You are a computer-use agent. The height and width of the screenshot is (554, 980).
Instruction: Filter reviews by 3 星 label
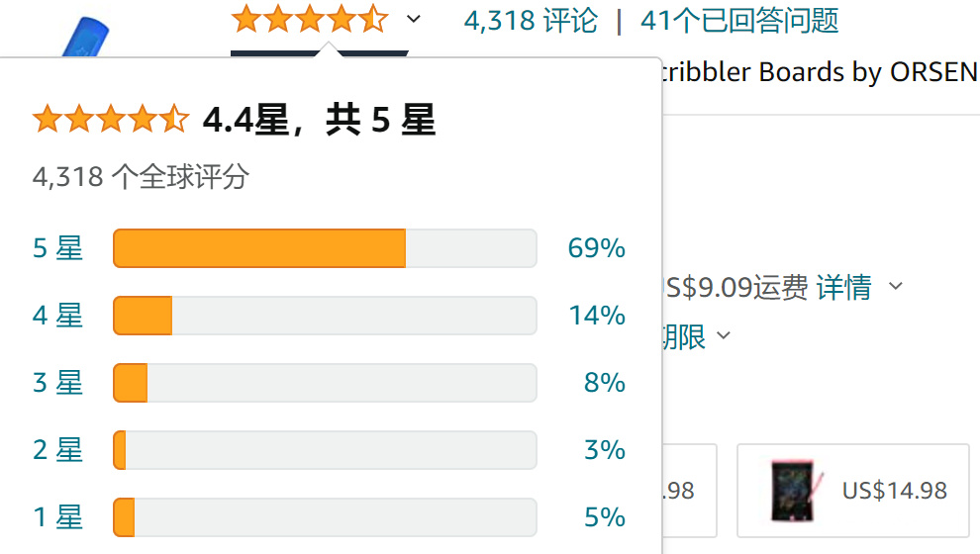coord(57,383)
